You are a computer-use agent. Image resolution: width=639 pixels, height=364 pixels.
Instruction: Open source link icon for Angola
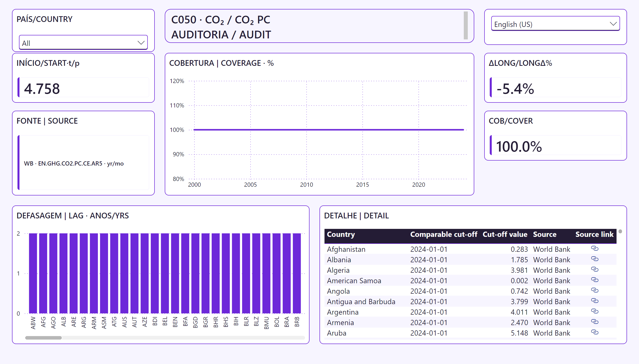pos(595,290)
